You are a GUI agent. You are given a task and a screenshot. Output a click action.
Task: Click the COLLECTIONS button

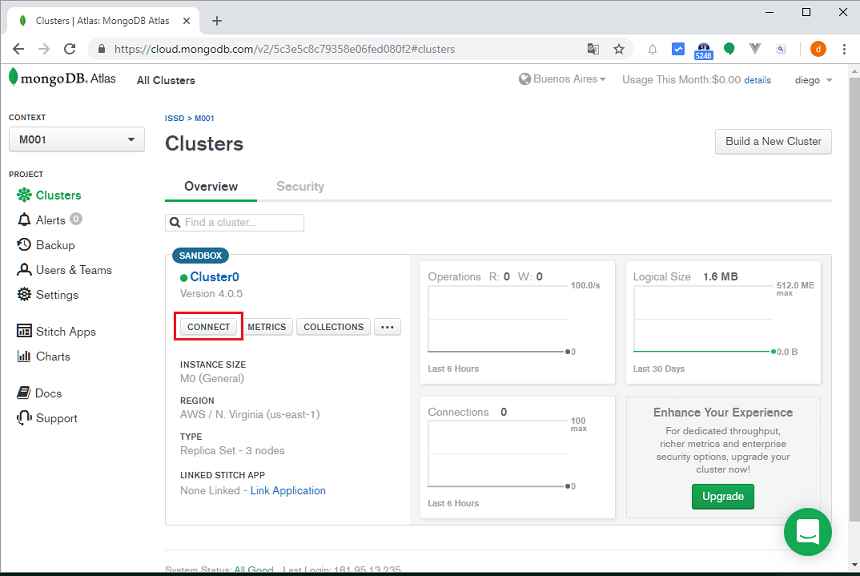tap(333, 327)
